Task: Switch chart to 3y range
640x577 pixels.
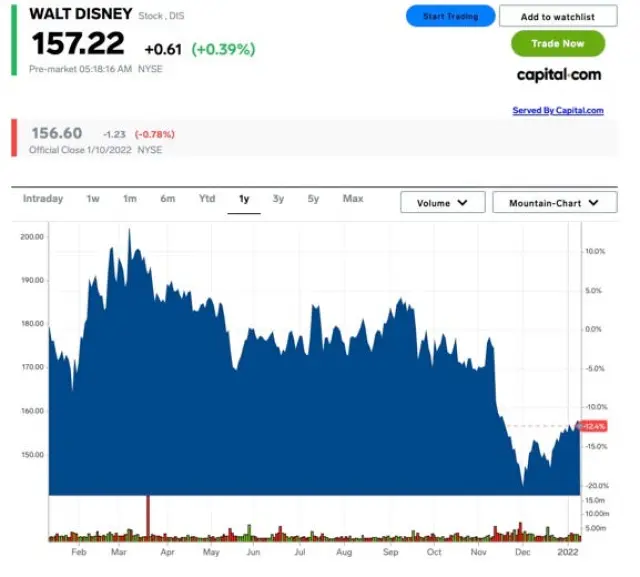Action: click(x=278, y=199)
